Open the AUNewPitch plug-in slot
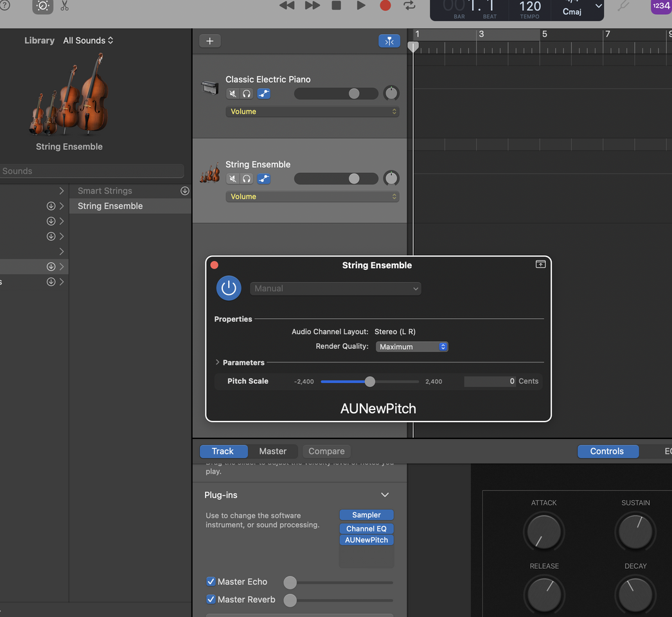 (x=366, y=540)
